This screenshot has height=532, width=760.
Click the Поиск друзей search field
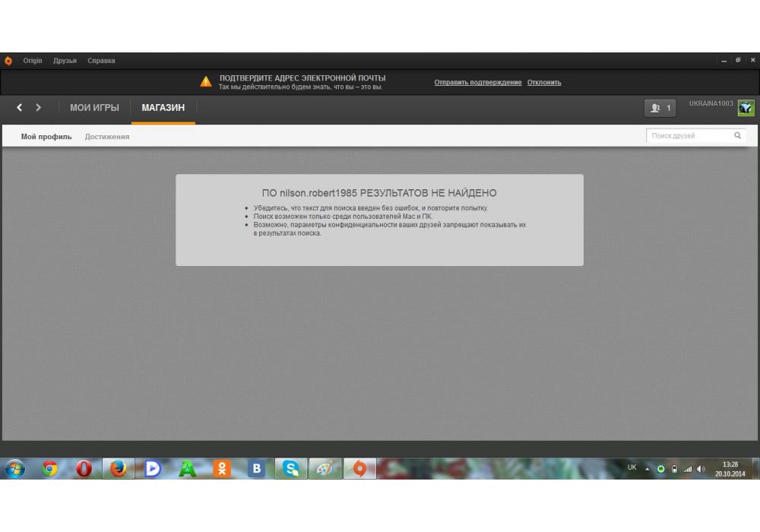688,136
